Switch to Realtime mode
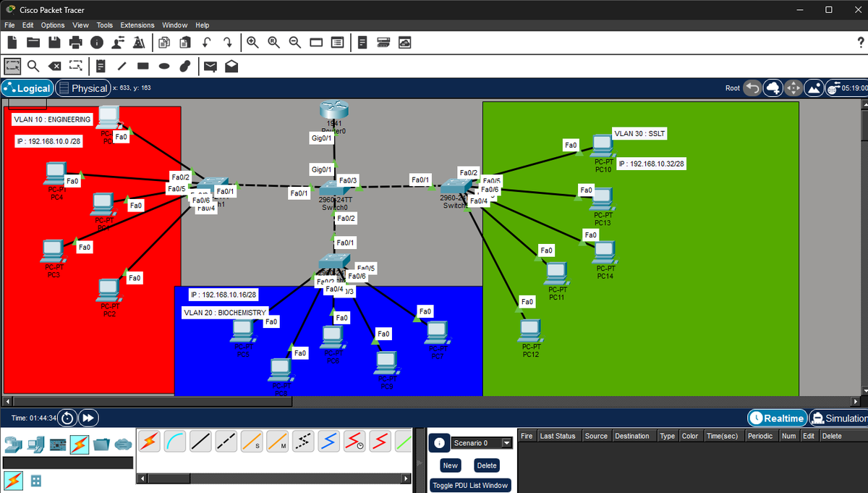Image resolution: width=868 pixels, height=493 pixels. click(x=777, y=418)
